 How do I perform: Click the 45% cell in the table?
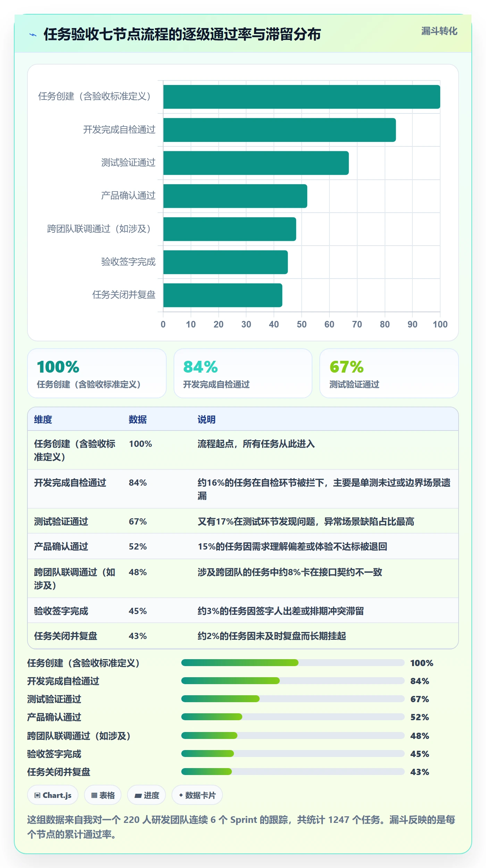tap(138, 611)
